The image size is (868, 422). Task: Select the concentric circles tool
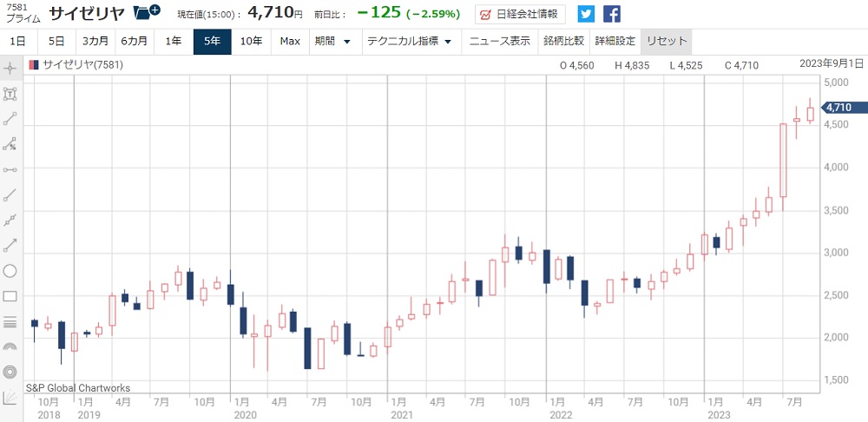(x=10, y=373)
